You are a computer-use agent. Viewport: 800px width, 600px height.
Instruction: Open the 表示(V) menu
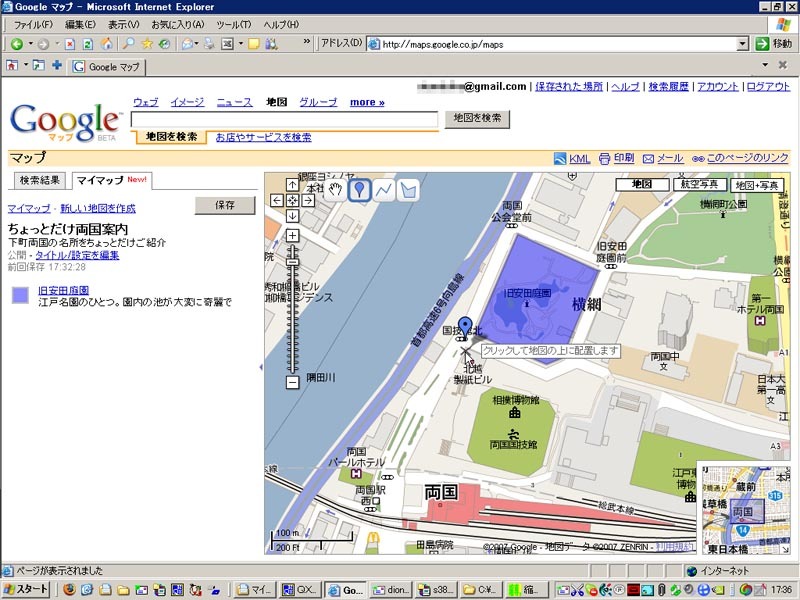[123, 24]
